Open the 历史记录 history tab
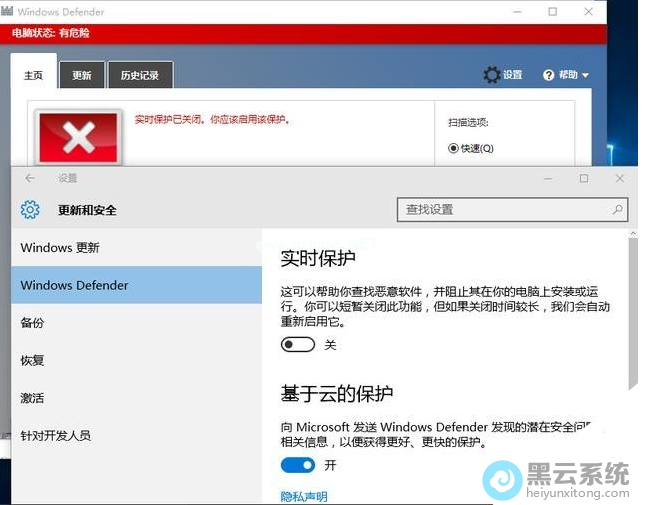Image resolution: width=645 pixels, height=505 pixels. (x=140, y=75)
